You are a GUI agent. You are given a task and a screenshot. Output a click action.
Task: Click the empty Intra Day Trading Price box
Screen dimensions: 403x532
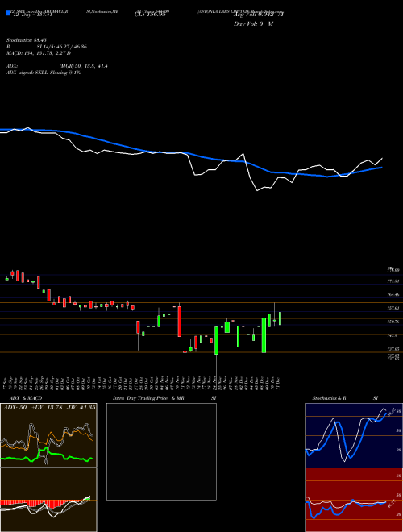pyautogui.click(x=161, y=451)
